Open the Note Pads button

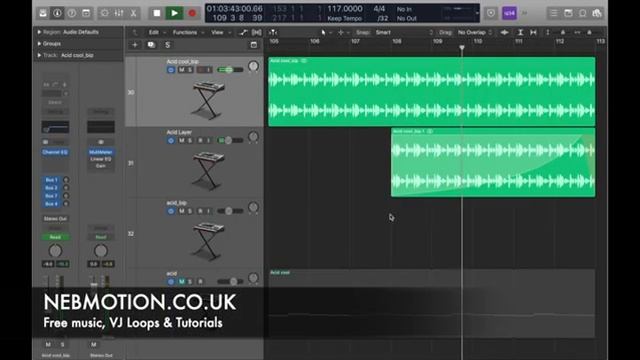click(x=568, y=13)
